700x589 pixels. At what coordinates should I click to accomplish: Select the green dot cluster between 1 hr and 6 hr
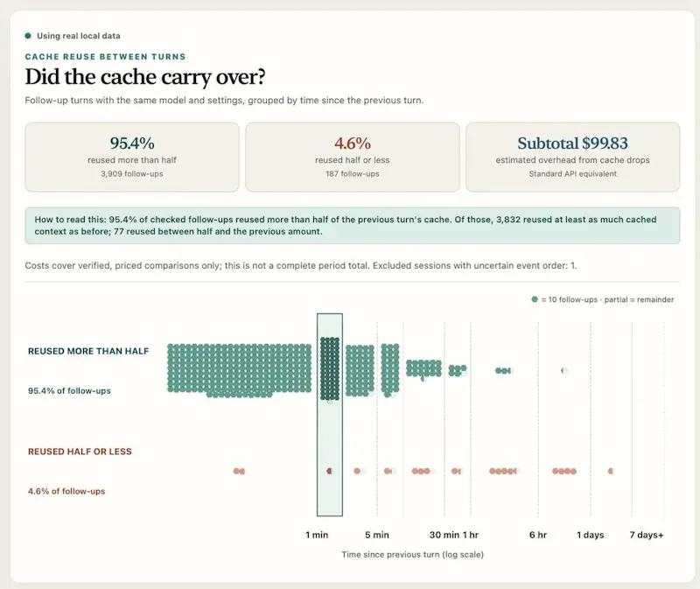(504, 370)
